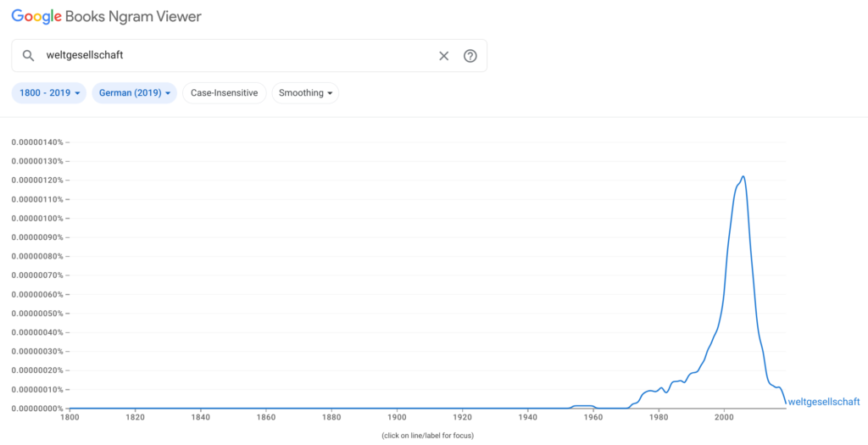Open the help question mark icon
This screenshot has width=868, height=445.
470,56
